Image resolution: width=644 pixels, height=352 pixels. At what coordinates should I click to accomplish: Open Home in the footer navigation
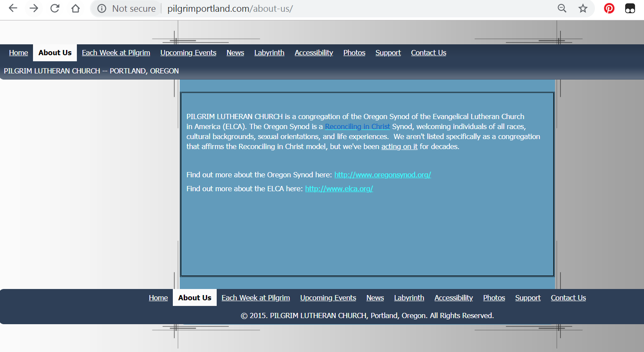[159, 298]
